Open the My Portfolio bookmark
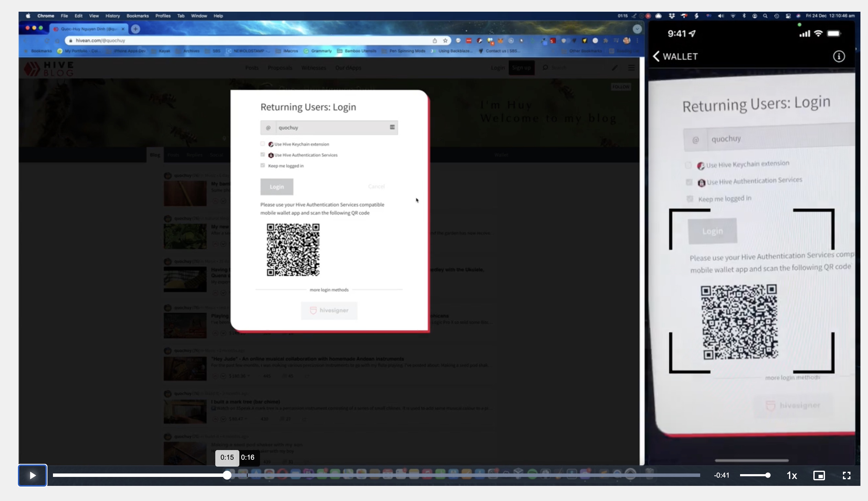 tap(79, 51)
